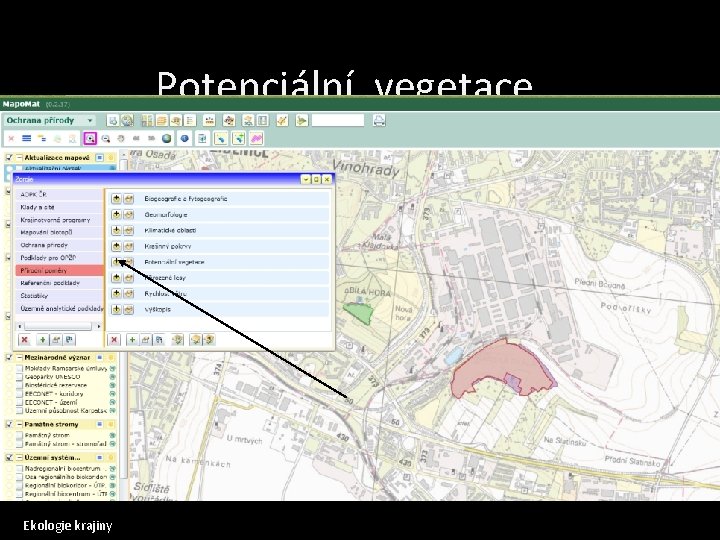Click the green icon next to Geoparky UNESCO
720x540 pixels.
(x=112, y=377)
